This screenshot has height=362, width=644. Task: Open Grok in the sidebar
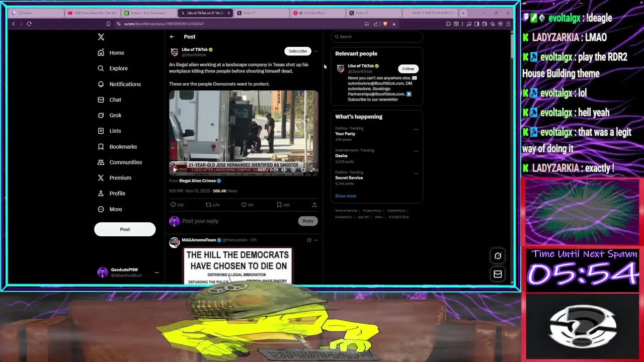click(109, 115)
